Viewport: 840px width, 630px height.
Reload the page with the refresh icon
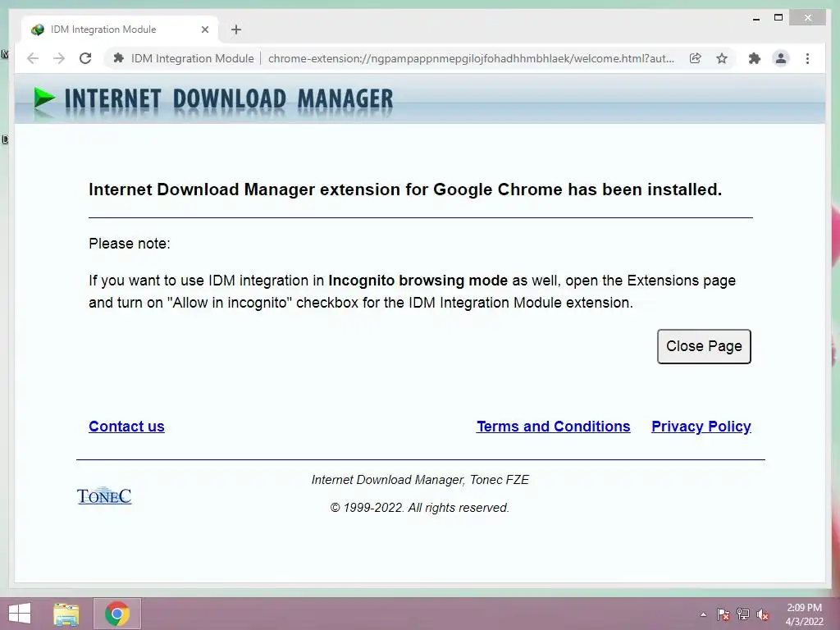pyautogui.click(x=85, y=58)
